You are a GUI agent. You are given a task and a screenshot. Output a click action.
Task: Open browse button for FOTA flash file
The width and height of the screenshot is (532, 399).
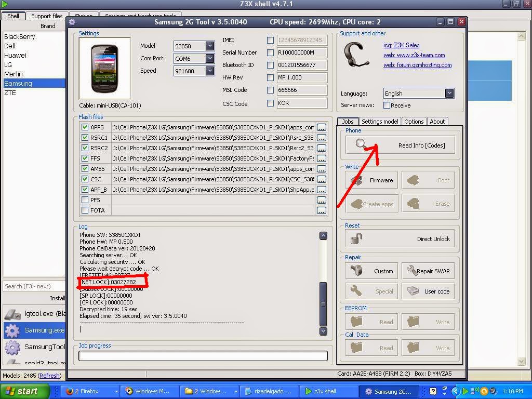click(x=321, y=210)
